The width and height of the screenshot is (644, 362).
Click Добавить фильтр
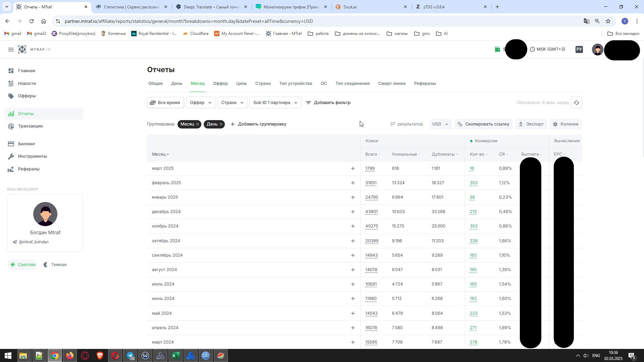pyautogui.click(x=328, y=103)
